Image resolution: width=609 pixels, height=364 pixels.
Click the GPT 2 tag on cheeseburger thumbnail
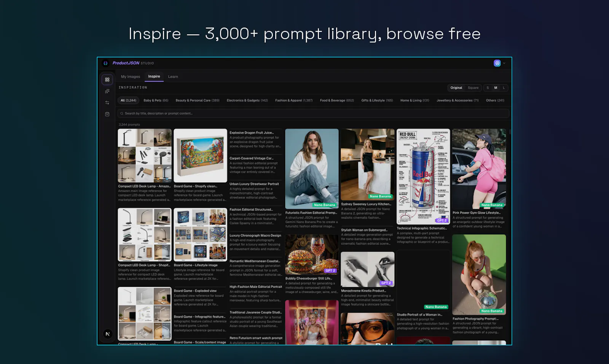pos(330,271)
